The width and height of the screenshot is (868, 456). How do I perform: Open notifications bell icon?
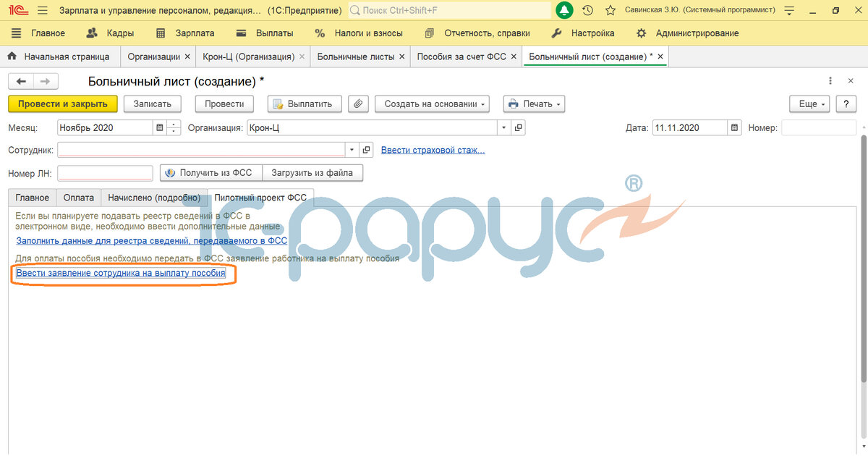(x=564, y=10)
